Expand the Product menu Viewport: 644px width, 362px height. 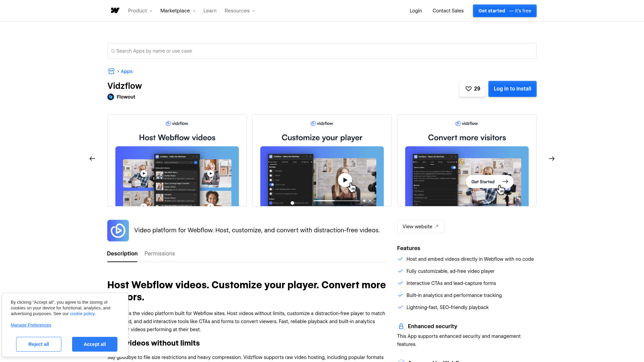(140, 11)
